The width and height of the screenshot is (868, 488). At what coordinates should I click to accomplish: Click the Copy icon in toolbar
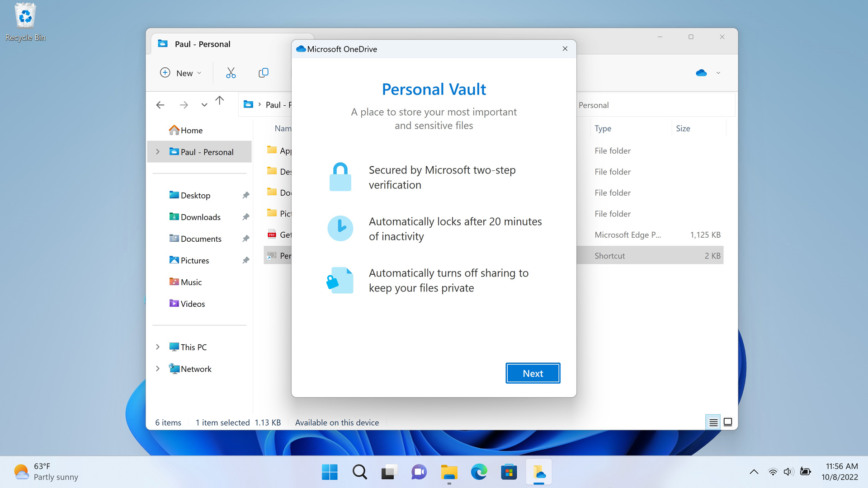(x=263, y=73)
